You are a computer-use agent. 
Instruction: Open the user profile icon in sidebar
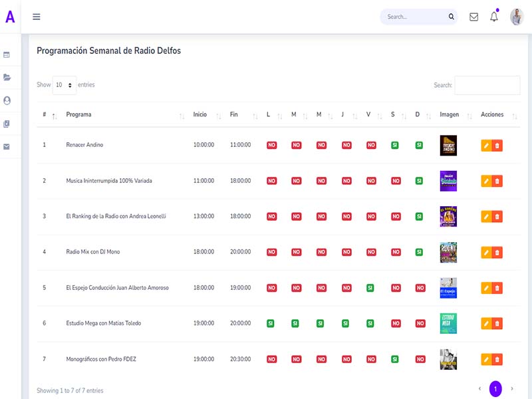7,100
